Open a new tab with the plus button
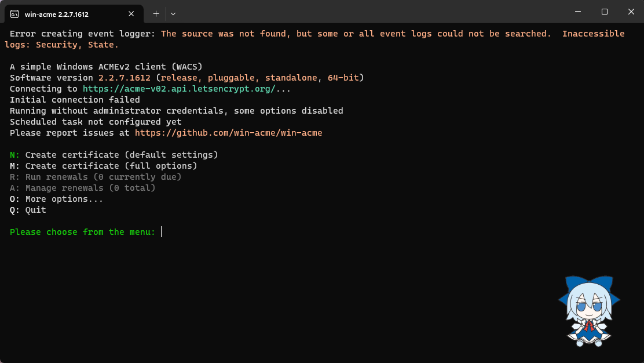Screen dimensions: 644x363 pyautogui.click(x=156, y=13)
